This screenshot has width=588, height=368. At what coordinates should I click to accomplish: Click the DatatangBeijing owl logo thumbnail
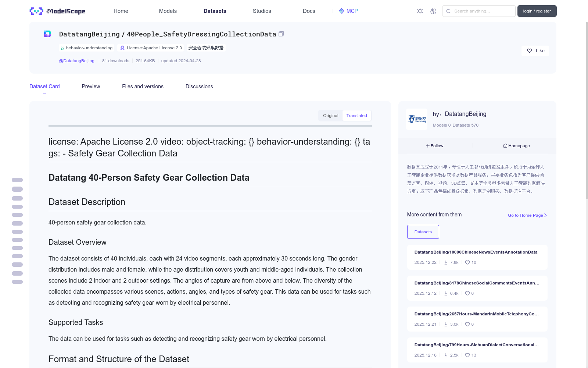[417, 119]
